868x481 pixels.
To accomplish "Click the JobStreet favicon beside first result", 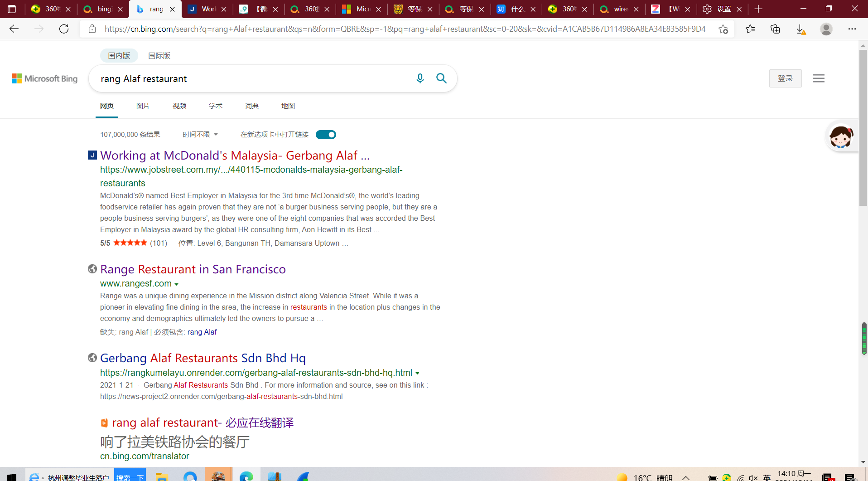I will (92, 155).
